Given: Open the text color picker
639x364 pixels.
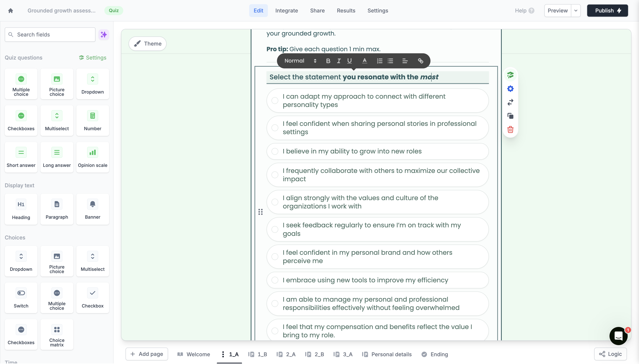Looking at the screenshot, I should (364, 61).
